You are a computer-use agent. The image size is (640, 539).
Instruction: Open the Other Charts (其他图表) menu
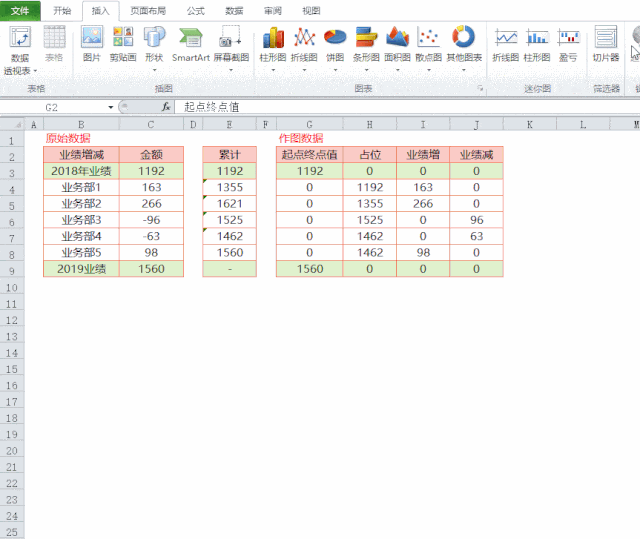[x=464, y=44]
